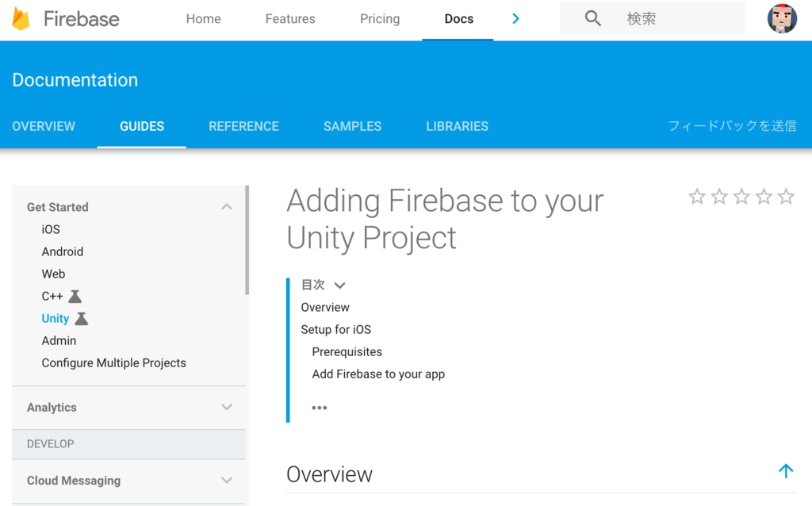Click the DEVELOP sidebar heading
Image resolution: width=812 pixels, height=506 pixels.
tap(51, 444)
